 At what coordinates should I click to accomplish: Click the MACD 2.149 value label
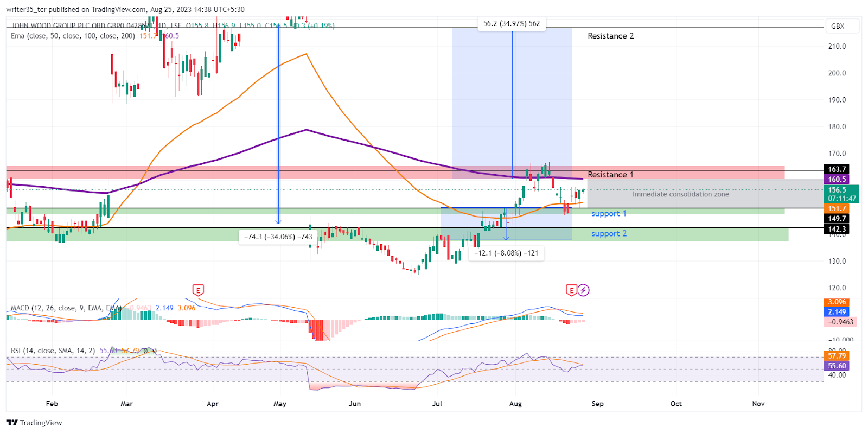(836, 312)
